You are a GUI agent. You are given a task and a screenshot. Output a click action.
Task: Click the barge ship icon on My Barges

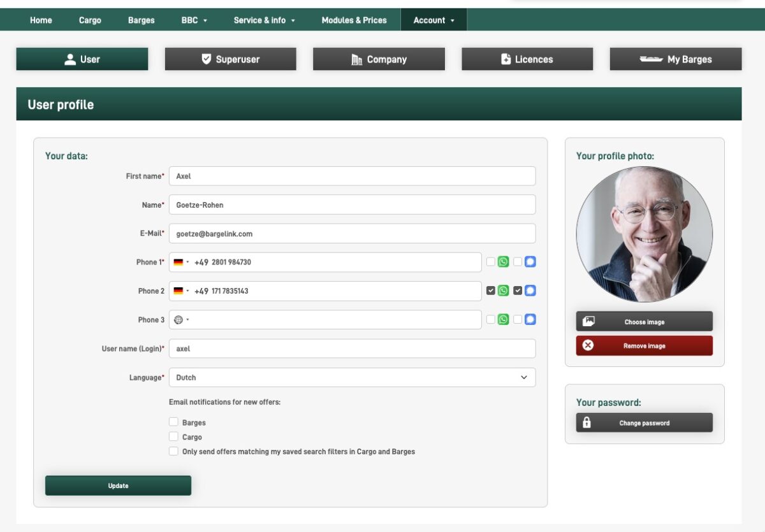coord(651,59)
